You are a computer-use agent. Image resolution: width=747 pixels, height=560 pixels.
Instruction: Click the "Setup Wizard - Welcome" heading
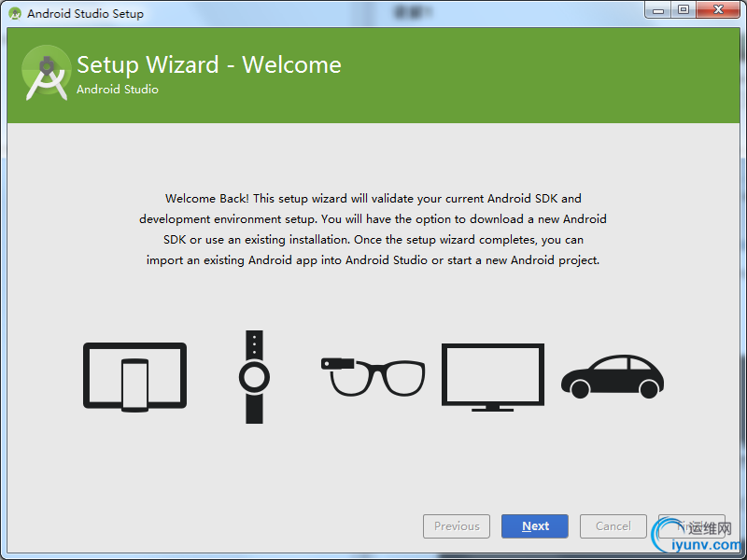pyautogui.click(x=209, y=64)
